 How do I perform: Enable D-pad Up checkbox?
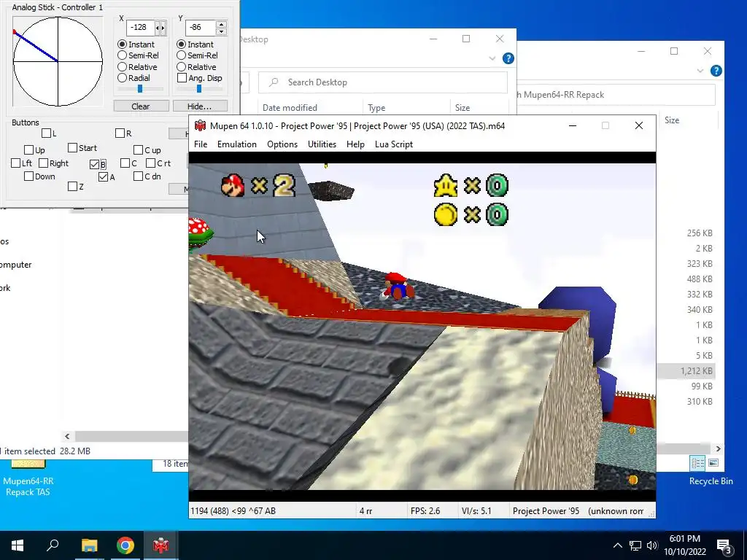click(28, 150)
